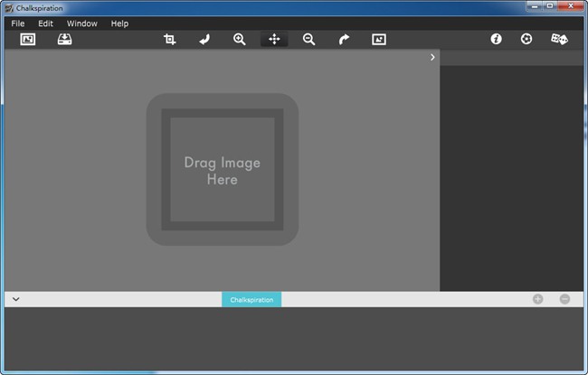
Task: Click the fit image to window icon
Action: click(379, 39)
